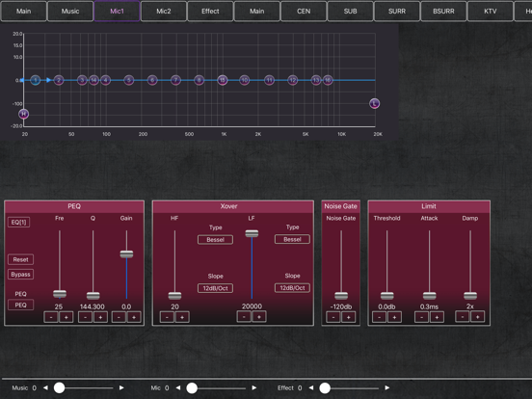Select EQ node 4 on the graph
The height and width of the screenshot is (399, 532).
point(105,80)
